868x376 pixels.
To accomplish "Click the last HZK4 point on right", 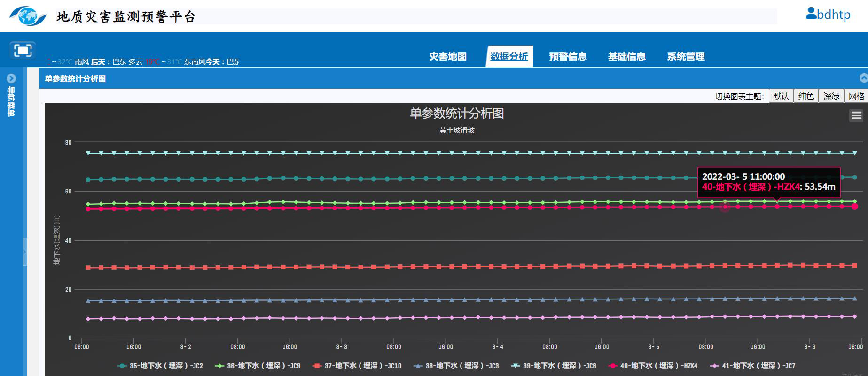I will pos(855,206).
